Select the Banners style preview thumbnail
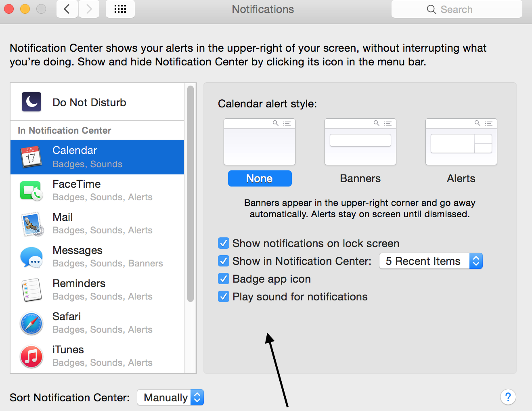This screenshot has height=411, width=532. [360, 142]
